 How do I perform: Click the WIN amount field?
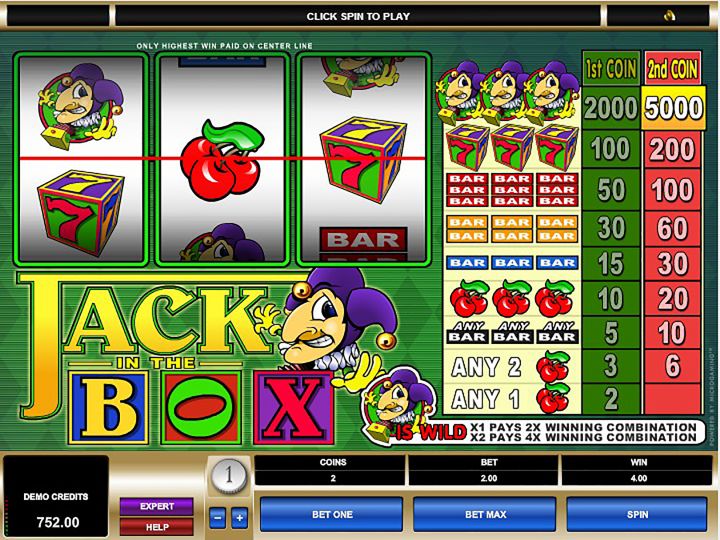point(638,470)
